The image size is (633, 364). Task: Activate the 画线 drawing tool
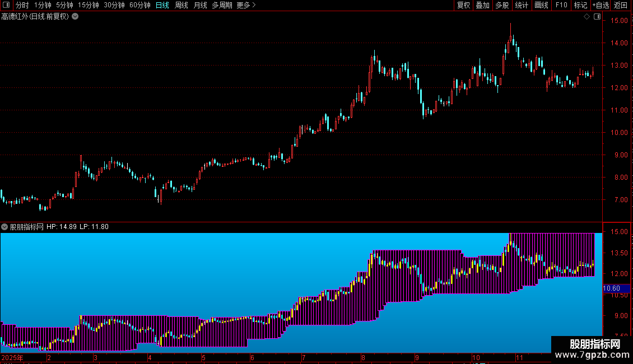(x=541, y=5)
